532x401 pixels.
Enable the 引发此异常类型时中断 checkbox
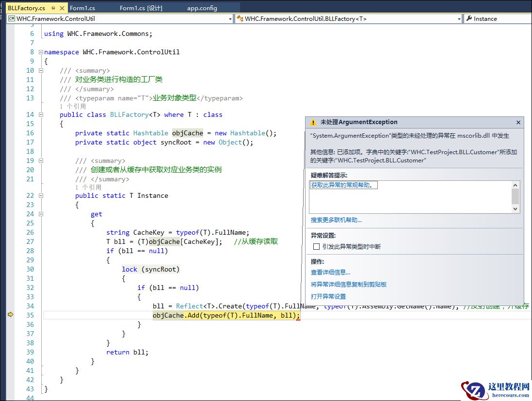pos(317,246)
